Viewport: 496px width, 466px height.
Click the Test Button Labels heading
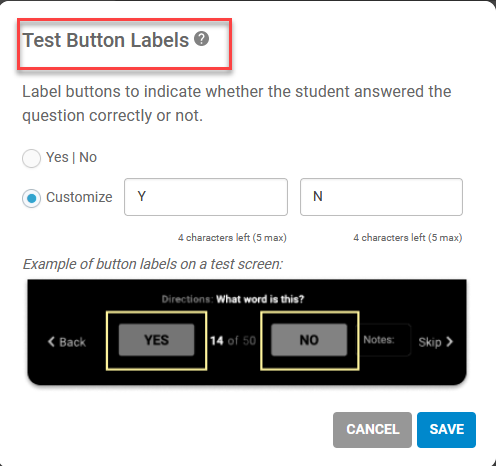click(106, 40)
